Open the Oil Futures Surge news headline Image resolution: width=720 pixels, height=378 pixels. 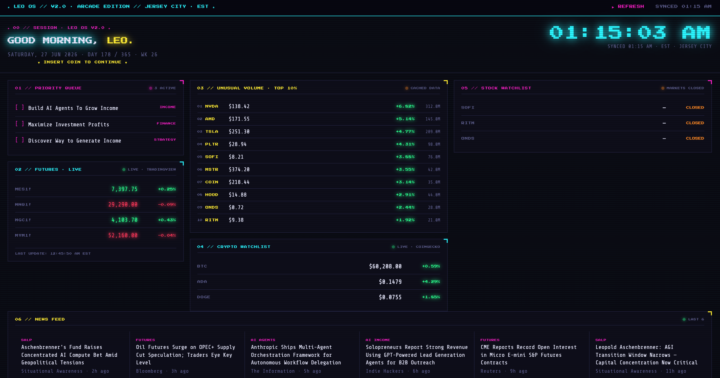click(x=186, y=355)
